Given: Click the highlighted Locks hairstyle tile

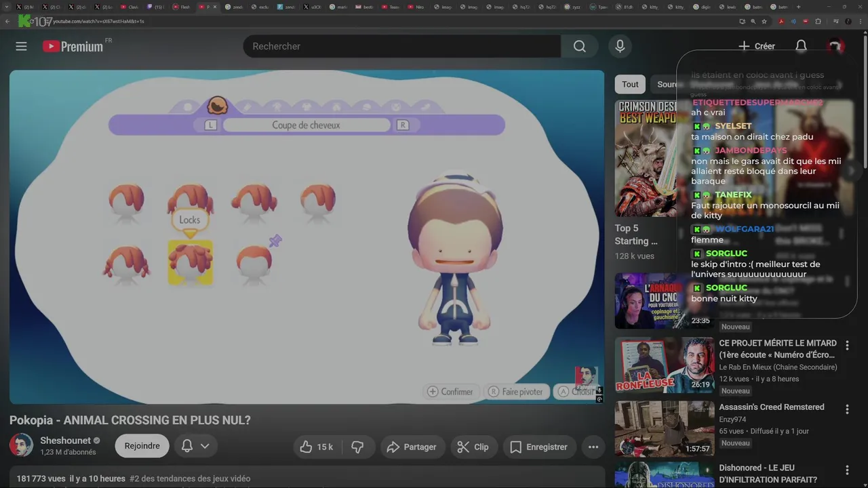Looking at the screenshot, I should 191,262.
